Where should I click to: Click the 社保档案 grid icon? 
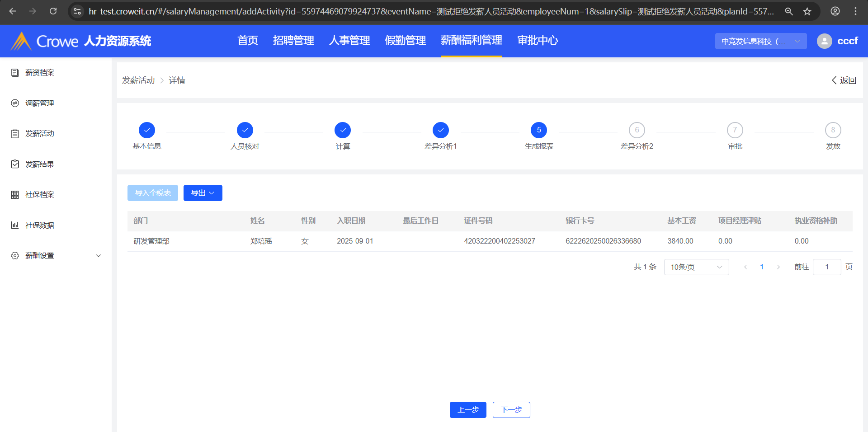coord(15,195)
